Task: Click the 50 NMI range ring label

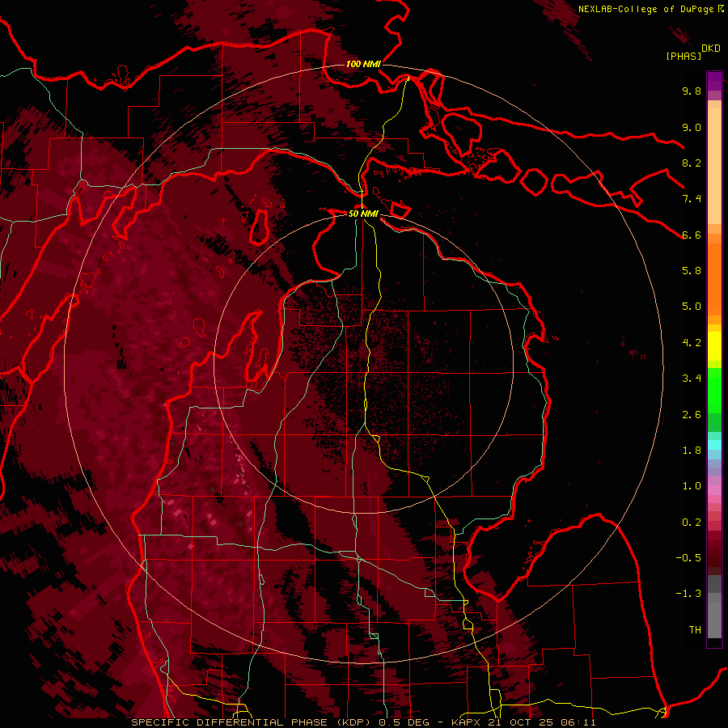Action: tap(363, 214)
